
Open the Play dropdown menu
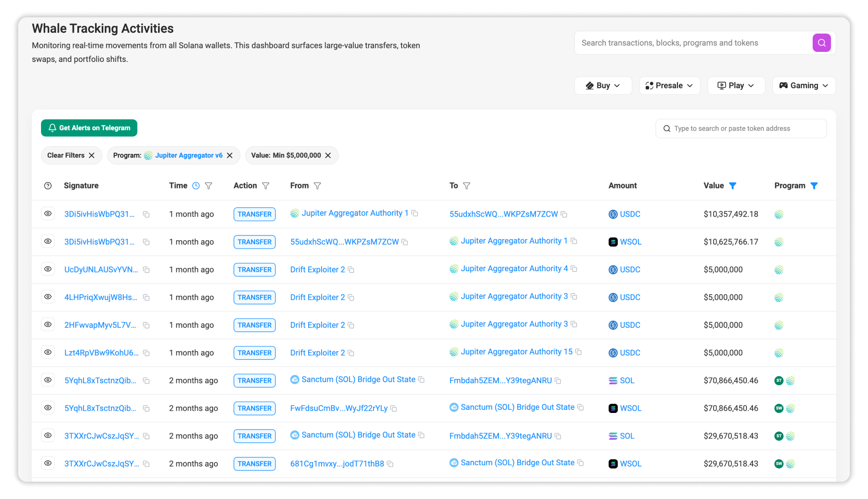click(x=736, y=86)
